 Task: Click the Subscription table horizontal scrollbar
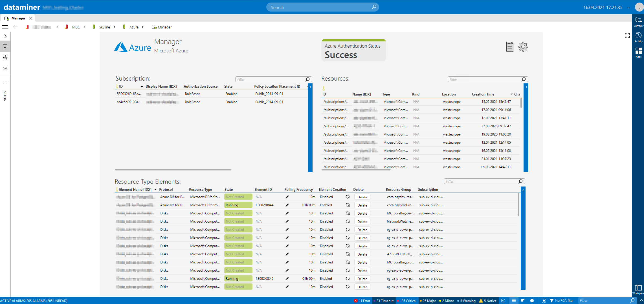click(173, 170)
